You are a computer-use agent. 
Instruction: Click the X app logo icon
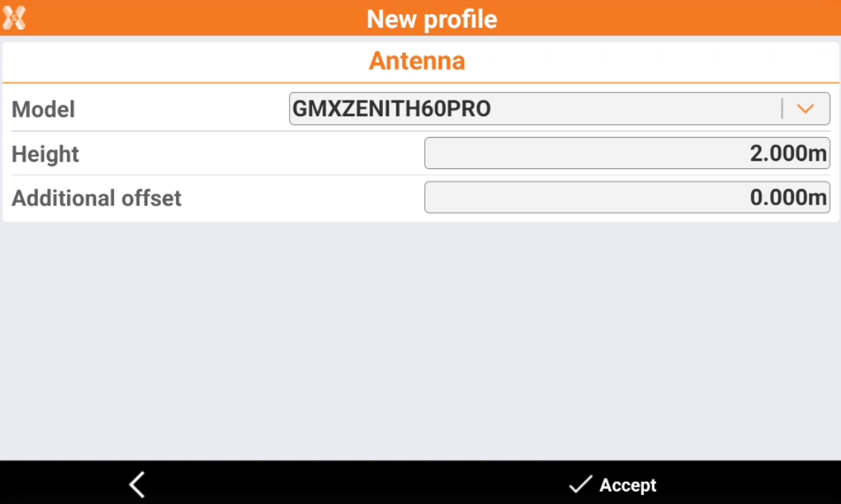point(14,18)
